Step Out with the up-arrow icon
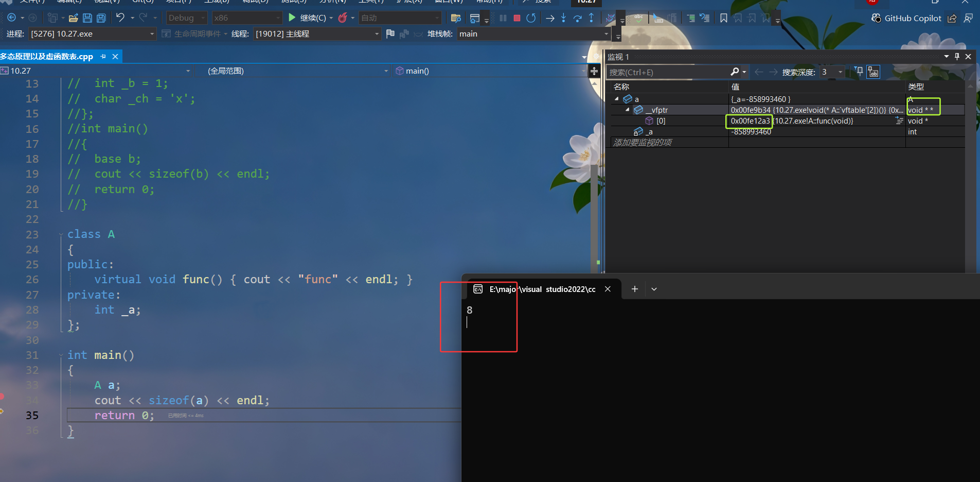Viewport: 980px width, 482px height. pyautogui.click(x=592, y=18)
